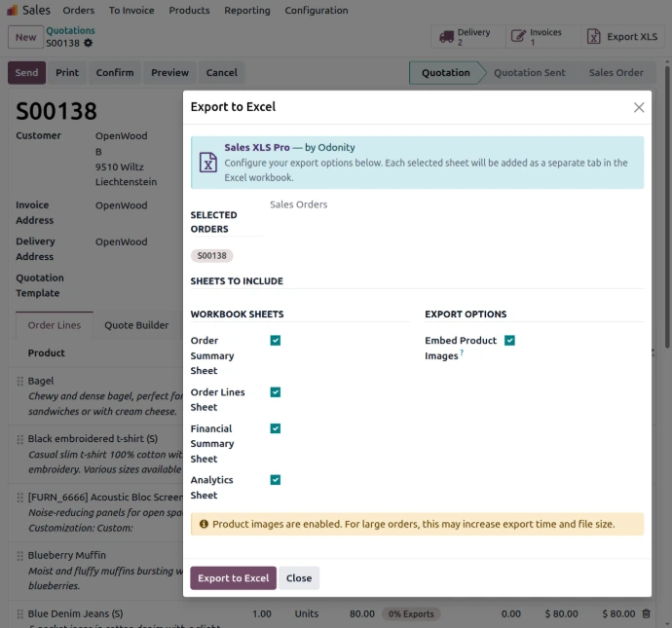Open the Invoices pencil icon button

click(518, 36)
